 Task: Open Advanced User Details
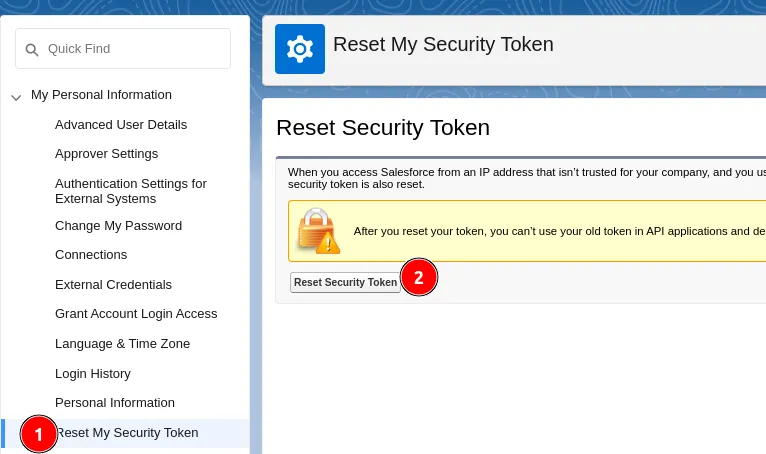pyautogui.click(x=121, y=125)
